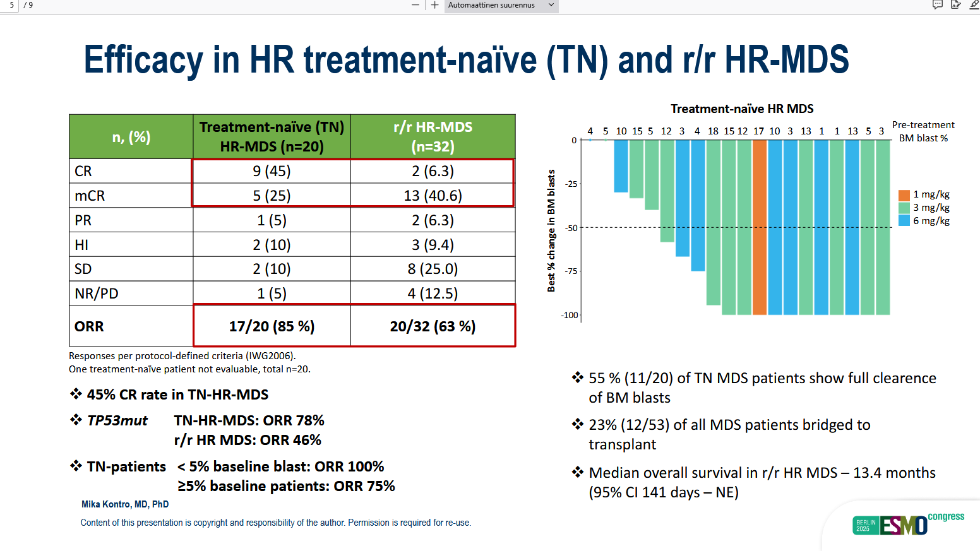Click the blue 6 mg/kg legend swatch

tap(904, 221)
